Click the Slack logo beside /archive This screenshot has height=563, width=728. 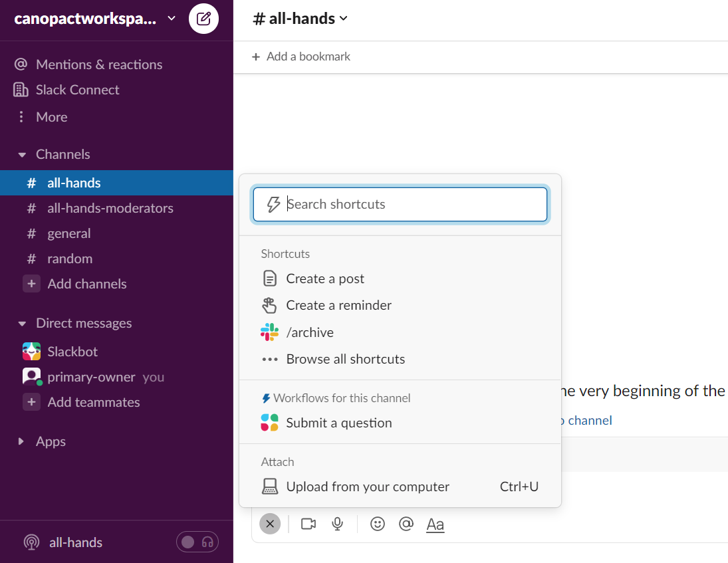[270, 332]
